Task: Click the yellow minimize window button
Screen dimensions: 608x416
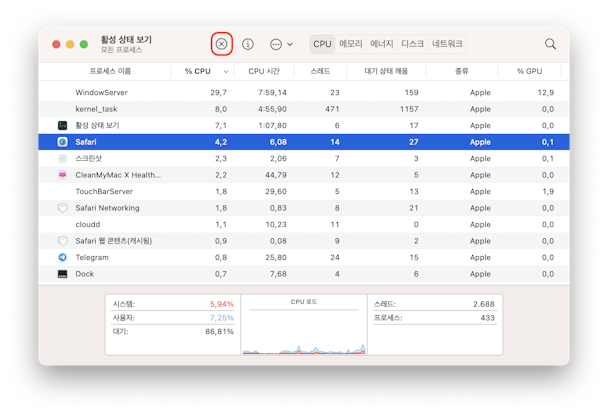Action: 70,44
